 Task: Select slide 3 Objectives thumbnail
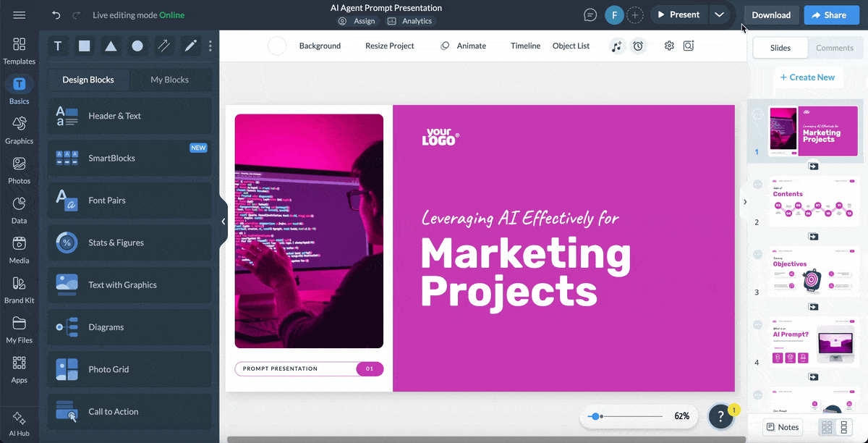(x=814, y=271)
